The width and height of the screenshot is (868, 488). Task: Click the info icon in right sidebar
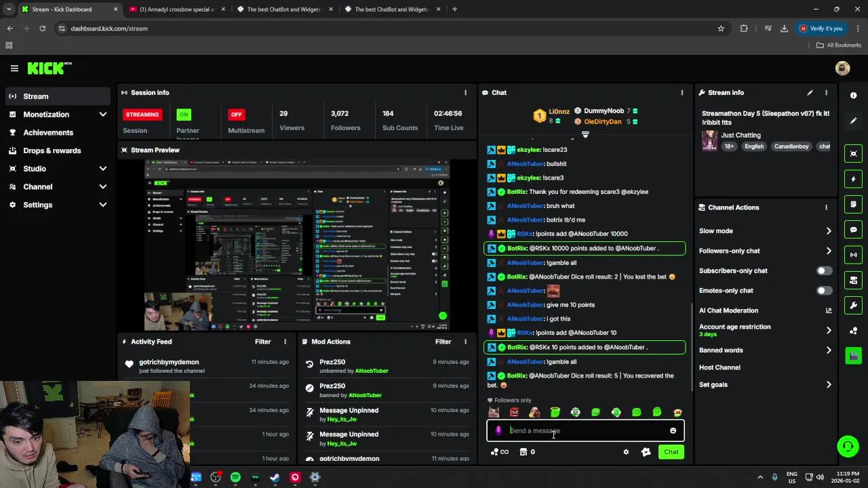[x=854, y=96]
